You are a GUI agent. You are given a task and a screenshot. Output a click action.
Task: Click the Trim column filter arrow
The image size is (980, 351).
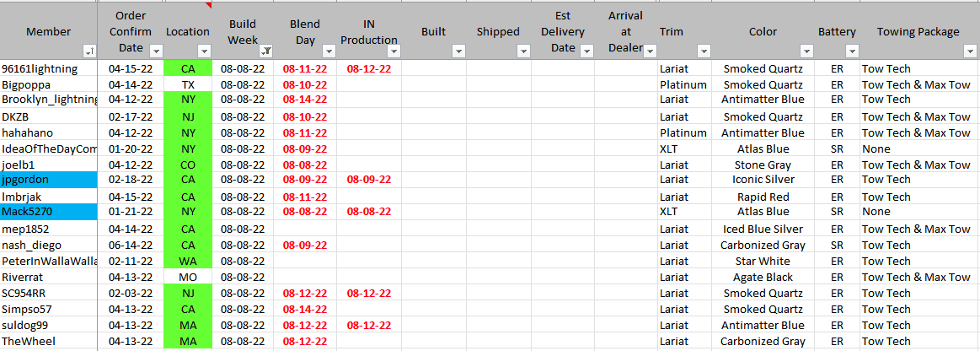703,51
